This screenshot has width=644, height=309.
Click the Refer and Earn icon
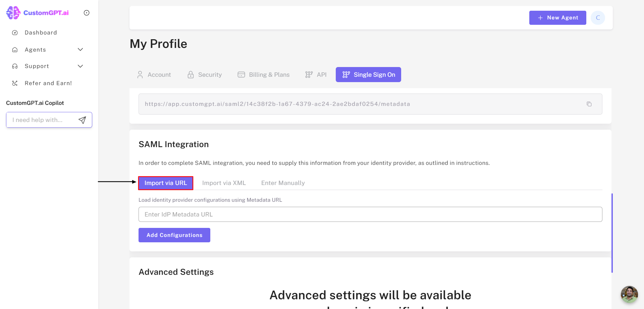pyautogui.click(x=15, y=83)
